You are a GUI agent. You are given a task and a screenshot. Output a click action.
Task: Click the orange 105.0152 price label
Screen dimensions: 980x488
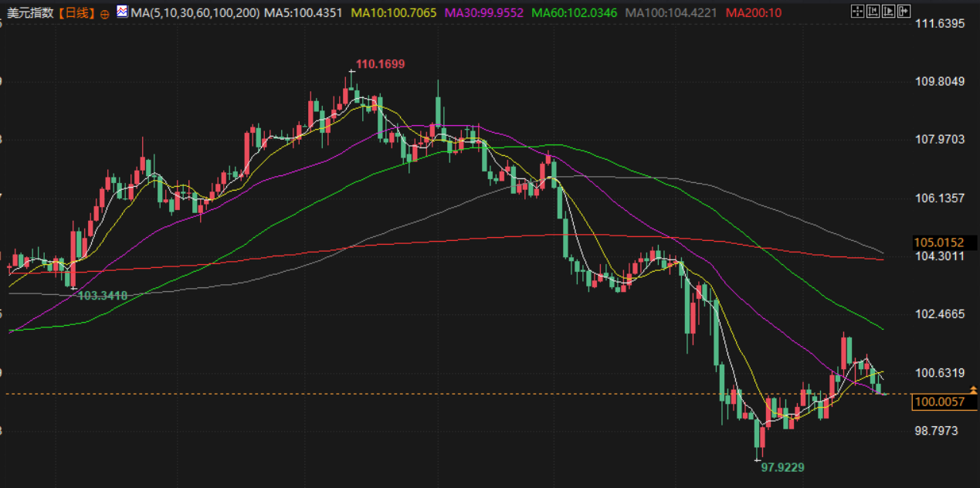point(939,242)
